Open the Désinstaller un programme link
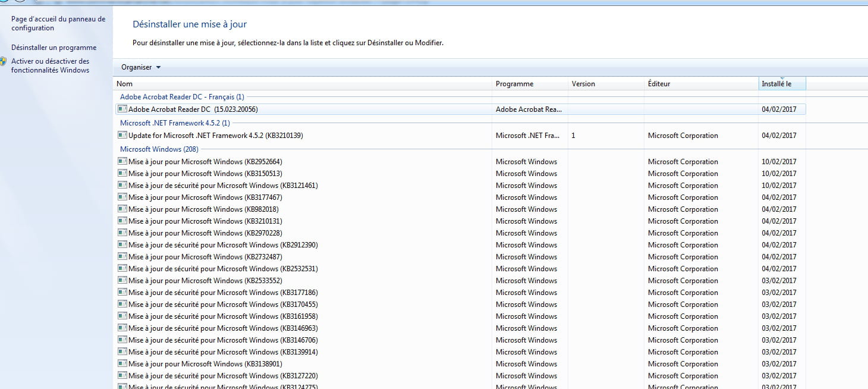868x389 pixels. (x=54, y=48)
